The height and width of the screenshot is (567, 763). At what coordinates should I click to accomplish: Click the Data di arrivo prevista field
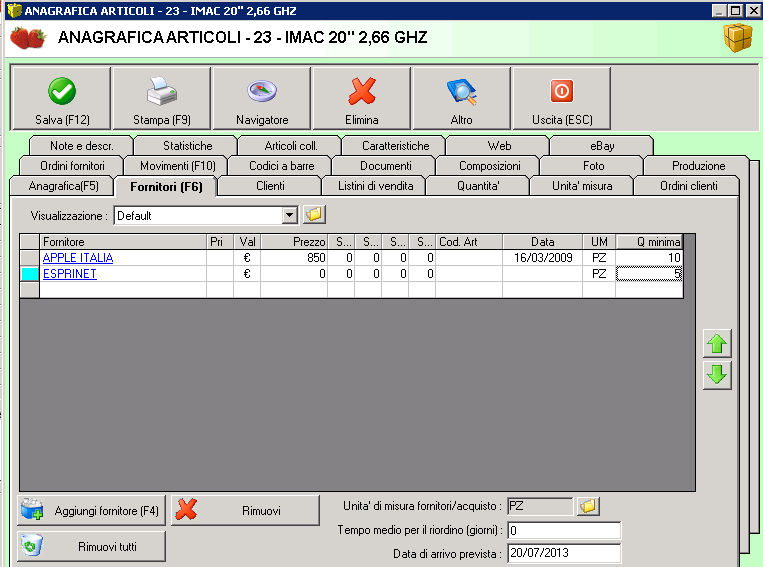(x=564, y=553)
